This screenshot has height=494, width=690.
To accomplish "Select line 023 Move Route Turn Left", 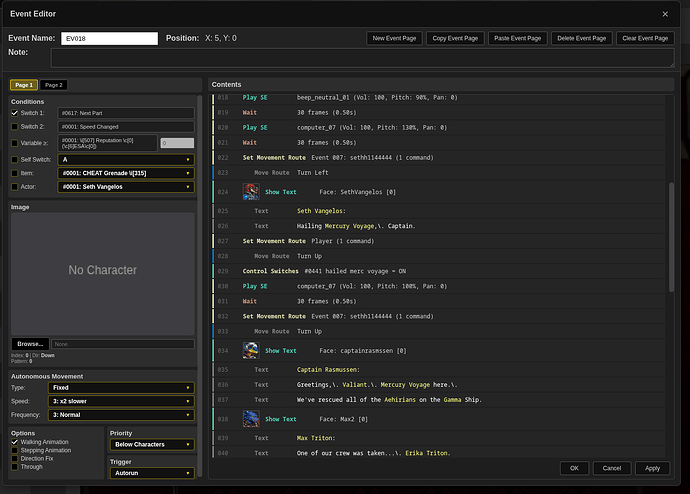I will tap(439, 172).
